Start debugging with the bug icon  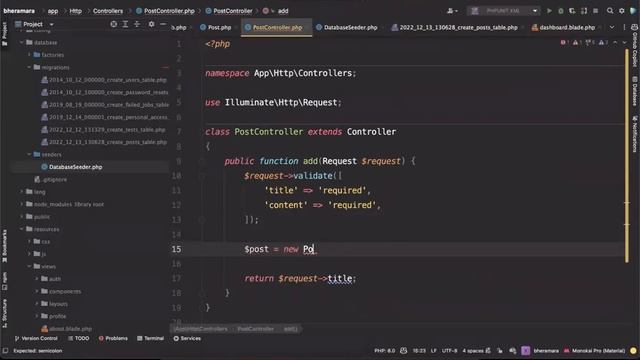tap(561, 11)
